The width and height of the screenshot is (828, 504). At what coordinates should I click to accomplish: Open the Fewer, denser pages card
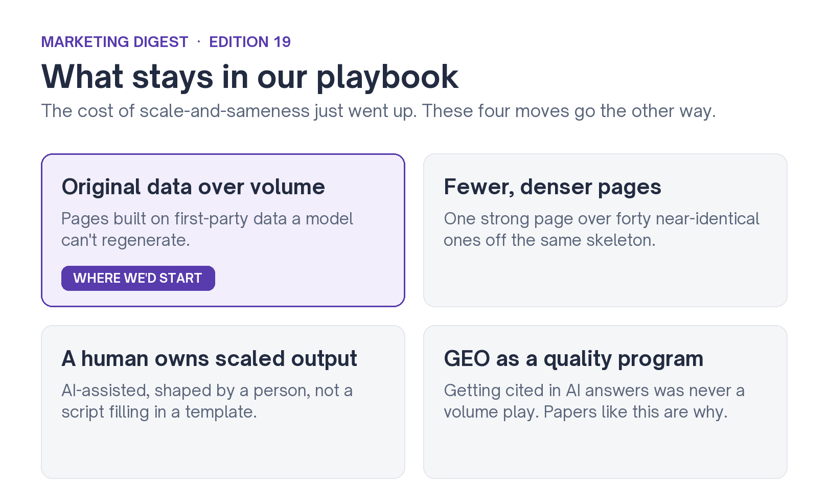(605, 230)
